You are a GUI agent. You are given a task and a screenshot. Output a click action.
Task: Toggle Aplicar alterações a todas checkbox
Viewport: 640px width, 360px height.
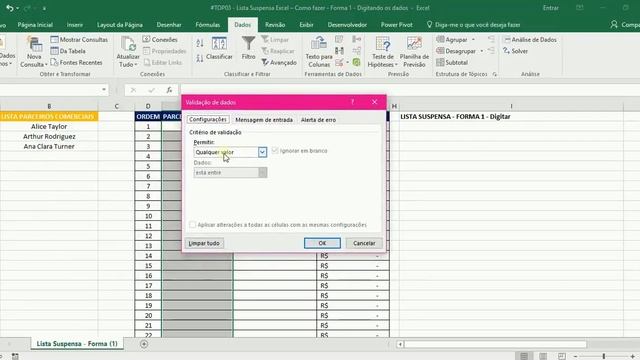click(x=193, y=225)
